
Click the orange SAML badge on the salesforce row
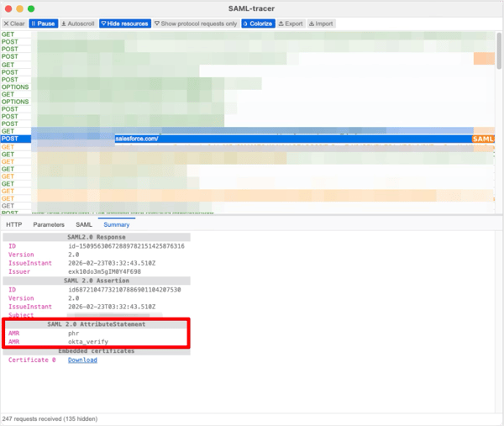pos(483,139)
